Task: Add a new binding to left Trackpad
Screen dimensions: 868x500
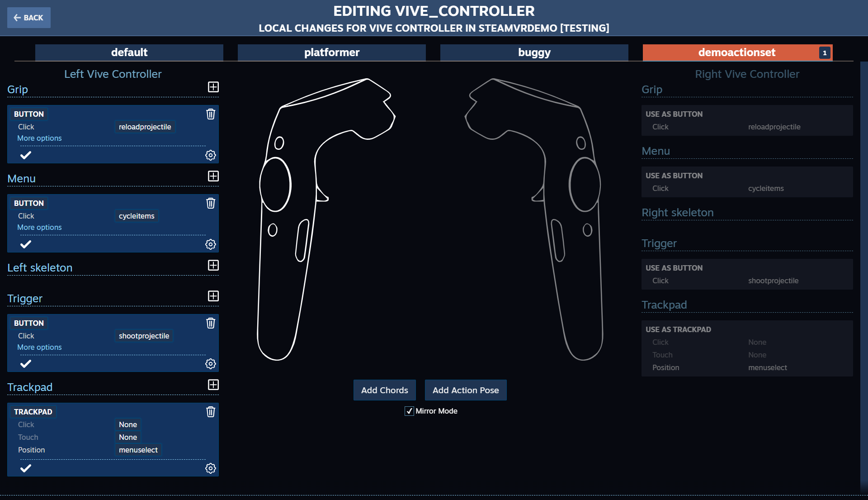Action: (213, 385)
